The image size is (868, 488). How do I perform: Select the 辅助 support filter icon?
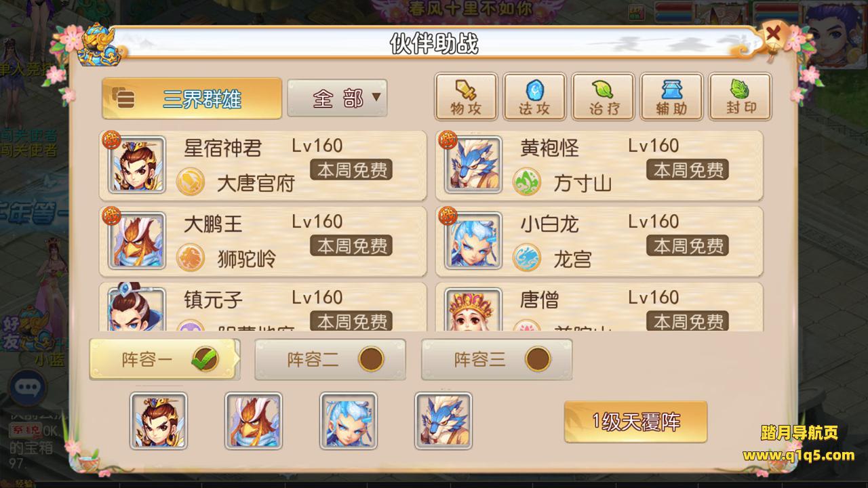pos(671,97)
